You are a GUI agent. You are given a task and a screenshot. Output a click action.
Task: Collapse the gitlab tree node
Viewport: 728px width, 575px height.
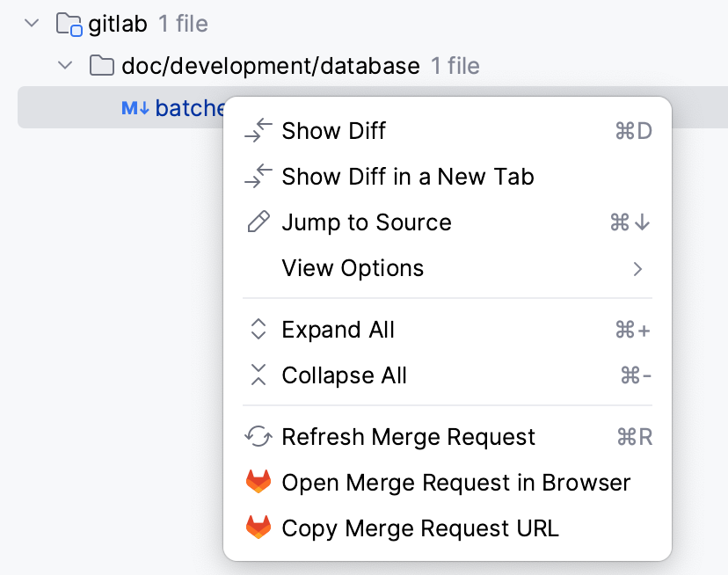(x=32, y=24)
